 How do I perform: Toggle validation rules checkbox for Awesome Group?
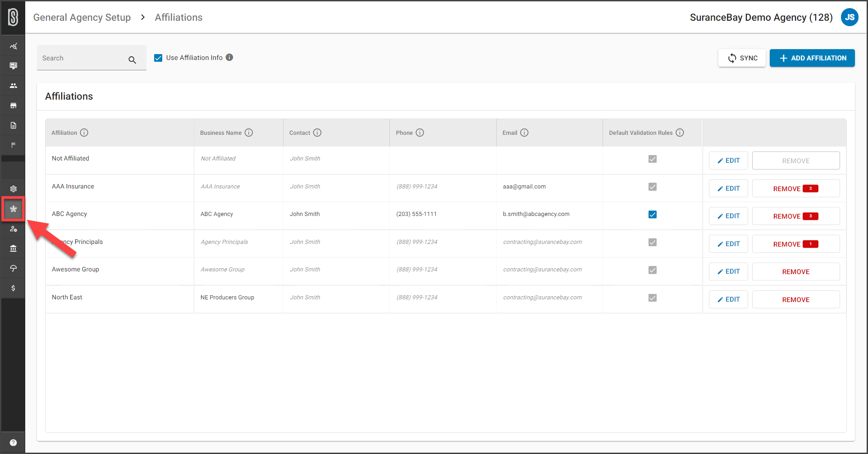pyautogui.click(x=652, y=270)
